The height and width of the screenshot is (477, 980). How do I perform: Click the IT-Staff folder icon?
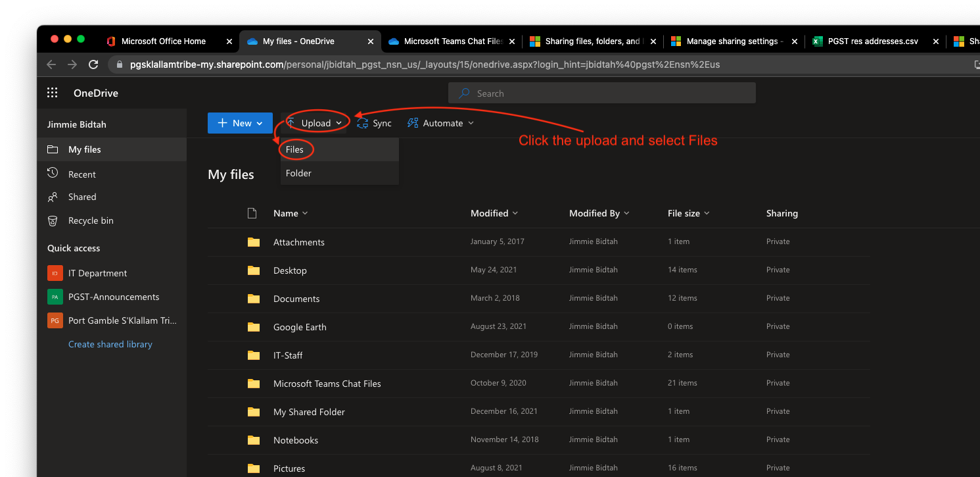(x=254, y=355)
